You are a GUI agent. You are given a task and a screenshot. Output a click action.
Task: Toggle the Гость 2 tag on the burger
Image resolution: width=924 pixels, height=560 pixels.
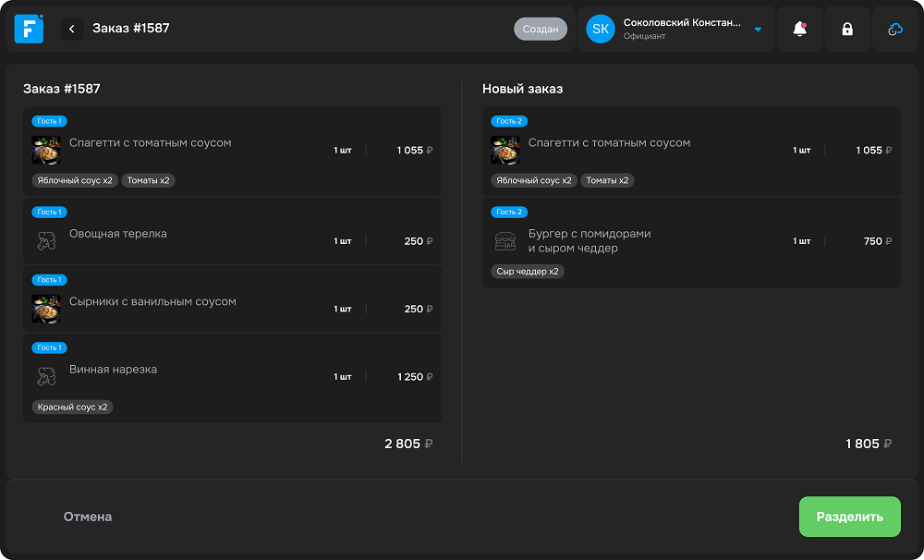(x=509, y=212)
